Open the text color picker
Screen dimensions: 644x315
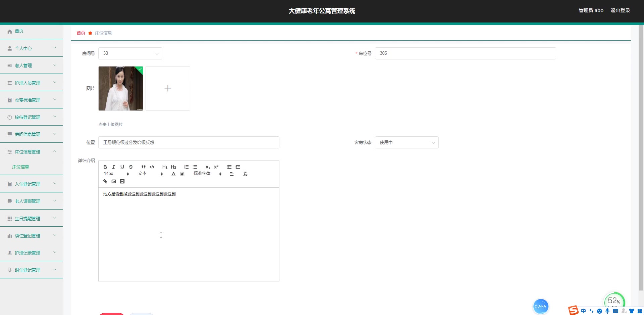point(173,174)
